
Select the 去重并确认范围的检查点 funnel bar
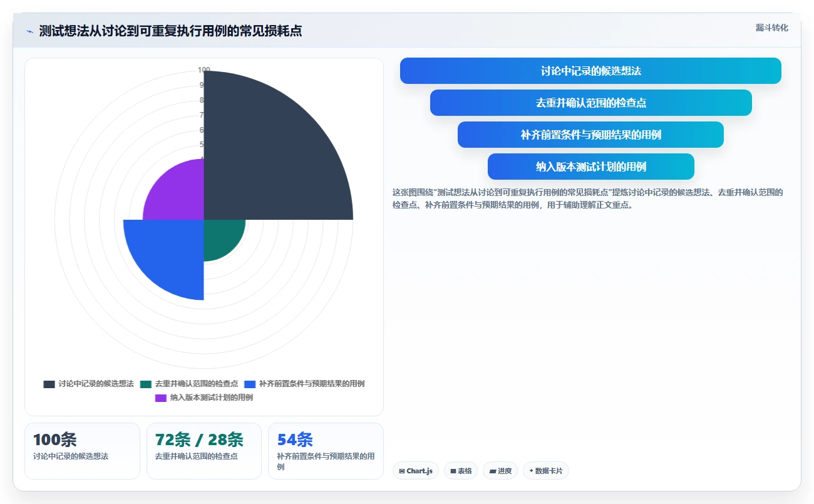click(590, 103)
